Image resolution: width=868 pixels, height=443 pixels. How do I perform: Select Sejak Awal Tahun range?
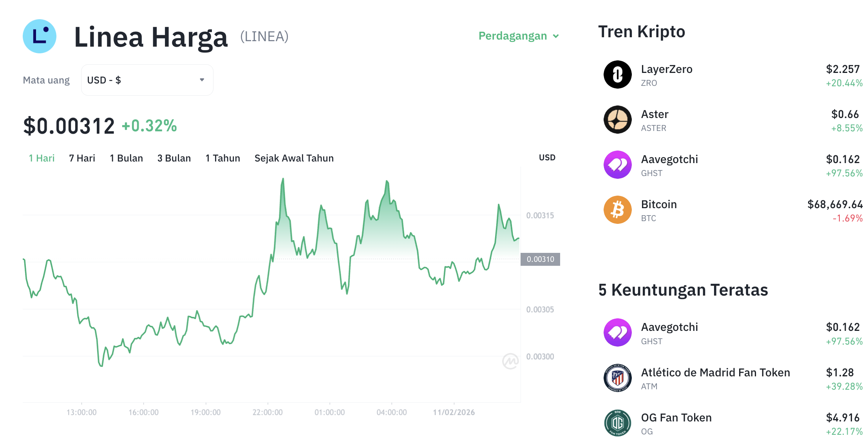[294, 158]
